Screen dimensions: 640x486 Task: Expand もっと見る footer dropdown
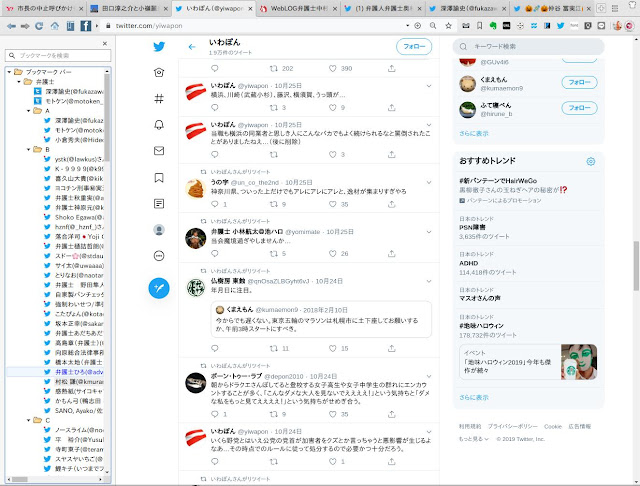[473, 439]
